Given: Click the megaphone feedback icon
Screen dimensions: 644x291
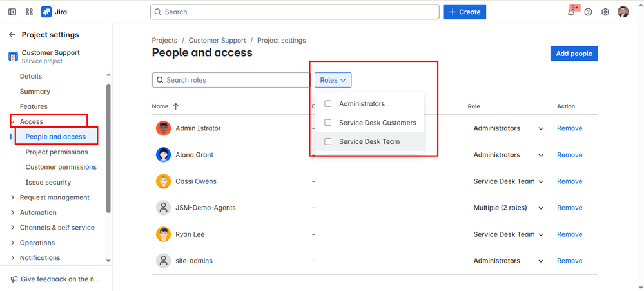Looking at the screenshot, I should pyautogui.click(x=14, y=279).
